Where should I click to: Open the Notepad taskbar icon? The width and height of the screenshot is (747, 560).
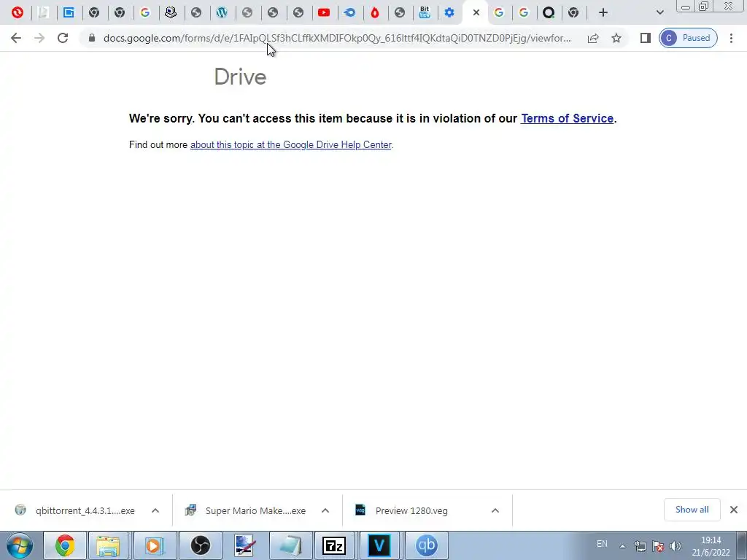pyautogui.click(x=290, y=545)
